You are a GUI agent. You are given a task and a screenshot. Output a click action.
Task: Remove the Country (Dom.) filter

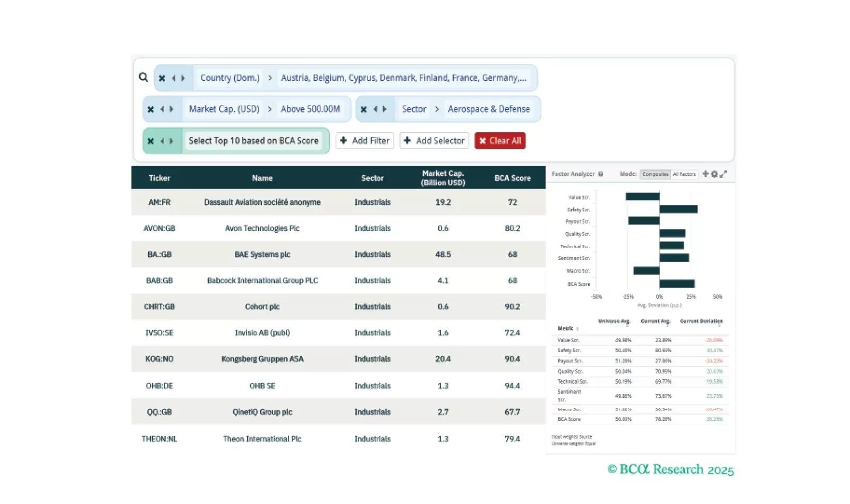[x=162, y=78]
